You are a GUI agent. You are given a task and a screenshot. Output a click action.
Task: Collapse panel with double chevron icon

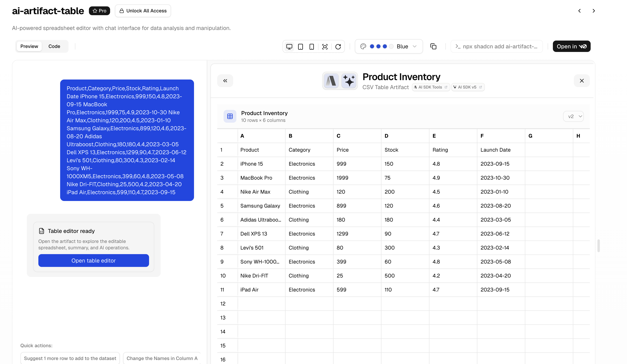(x=225, y=81)
